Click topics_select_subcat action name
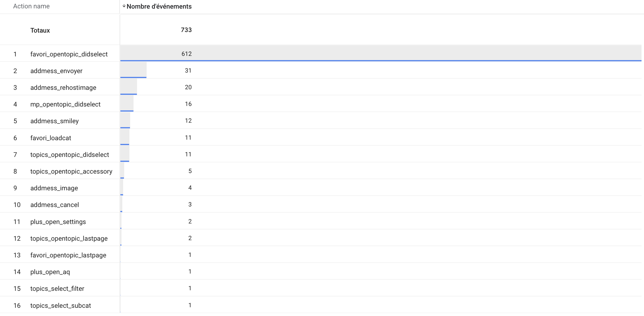The height and width of the screenshot is (316, 644). pyautogui.click(x=60, y=306)
